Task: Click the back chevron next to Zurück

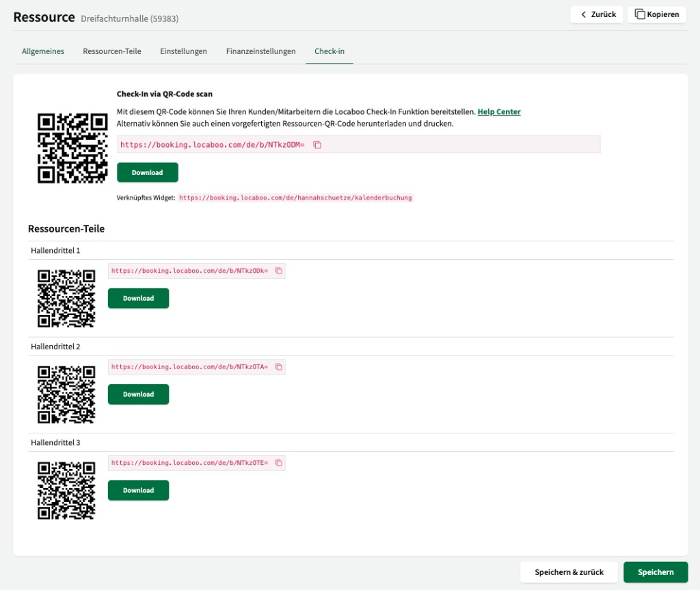Action: tap(583, 14)
